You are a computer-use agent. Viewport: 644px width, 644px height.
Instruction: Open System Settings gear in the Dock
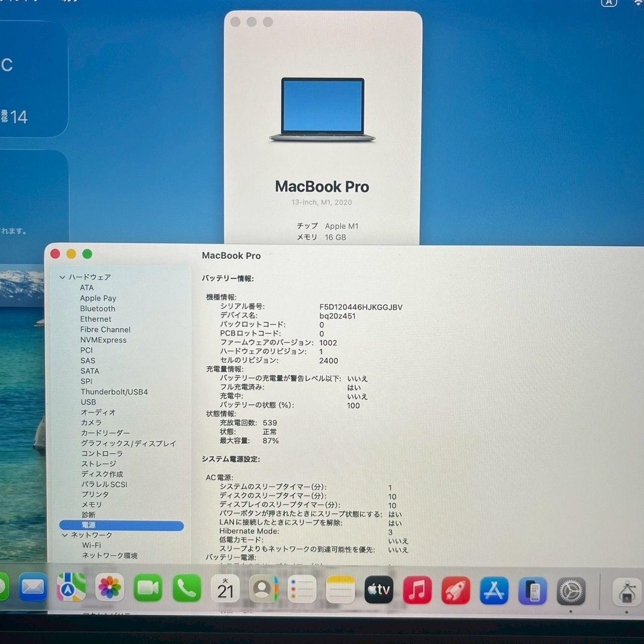click(x=571, y=591)
